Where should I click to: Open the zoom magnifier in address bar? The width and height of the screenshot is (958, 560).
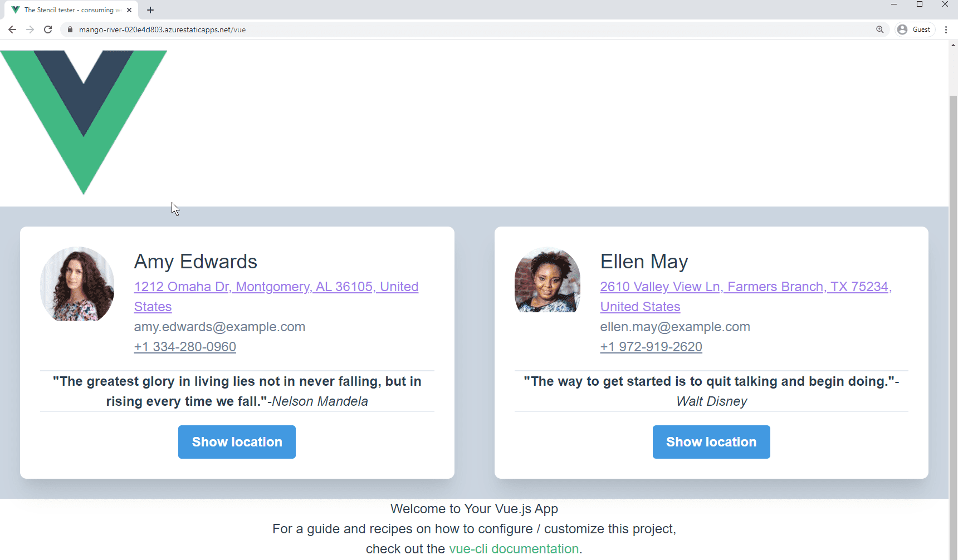click(879, 30)
